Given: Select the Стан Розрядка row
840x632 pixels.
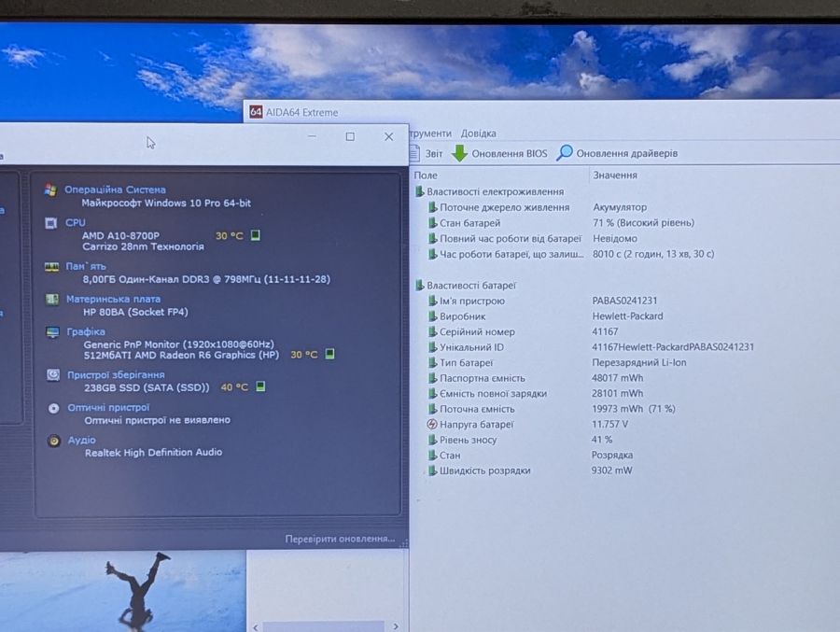Looking at the screenshot, I should click(x=530, y=456).
